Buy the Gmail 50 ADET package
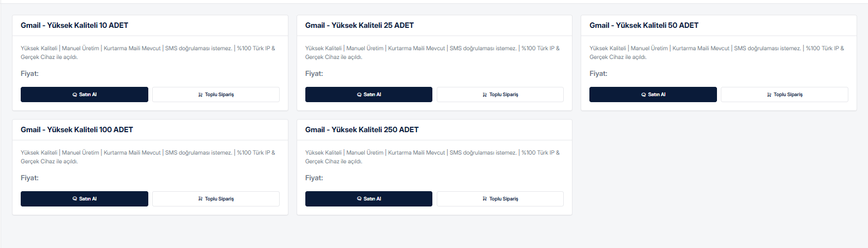The height and width of the screenshot is (248, 868). (x=653, y=95)
